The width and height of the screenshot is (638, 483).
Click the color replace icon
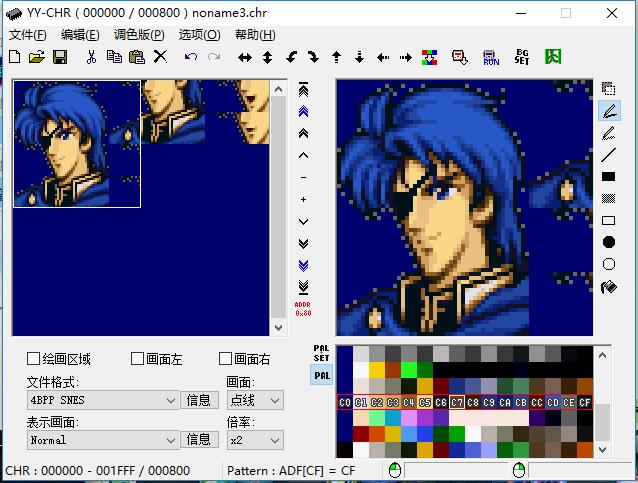pyautogui.click(x=429, y=57)
